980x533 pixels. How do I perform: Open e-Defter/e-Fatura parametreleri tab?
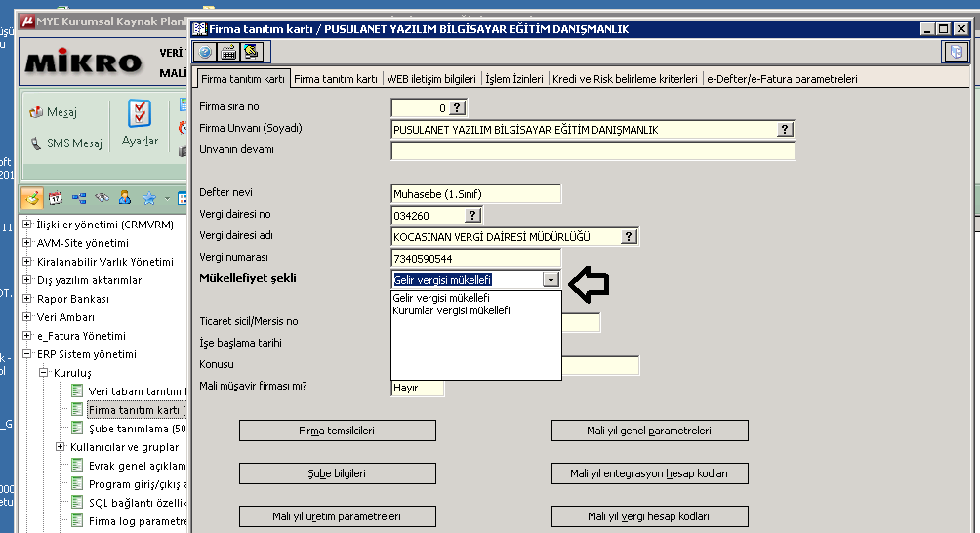coord(782,79)
